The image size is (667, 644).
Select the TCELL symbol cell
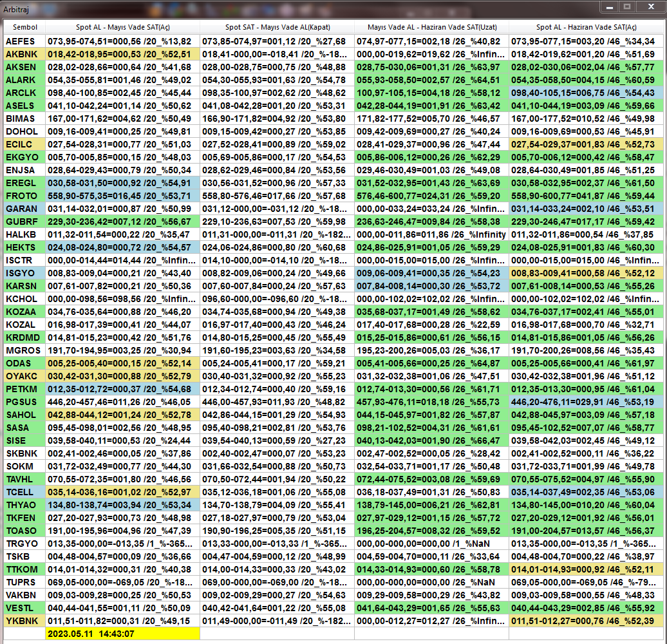tap(24, 492)
